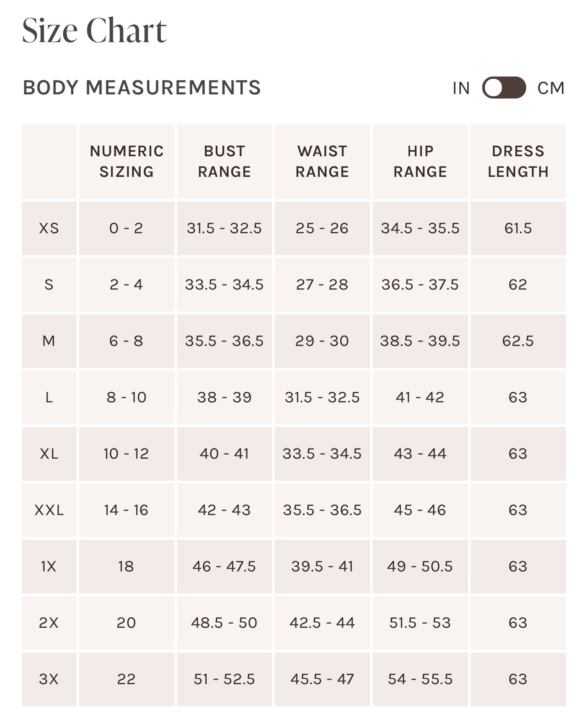This screenshot has height=719, width=588.
Task: Click the bust range 38 - 39 cell
Action: click(x=224, y=397)
